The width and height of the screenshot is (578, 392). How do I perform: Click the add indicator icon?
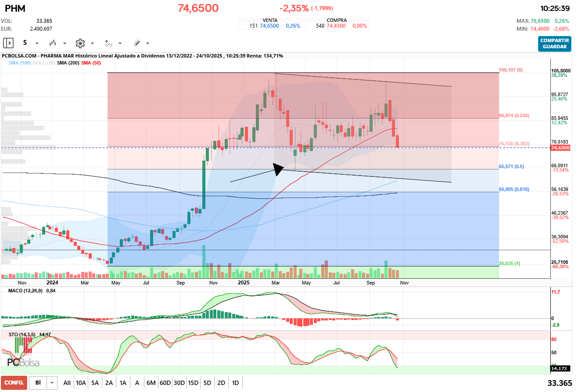[108, 43]
